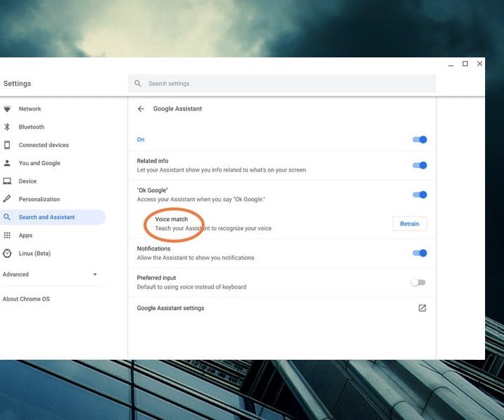This screenshot has width=504, height=420.
Task: Enable the Preferred input toggle
Action: pos(419,283)
